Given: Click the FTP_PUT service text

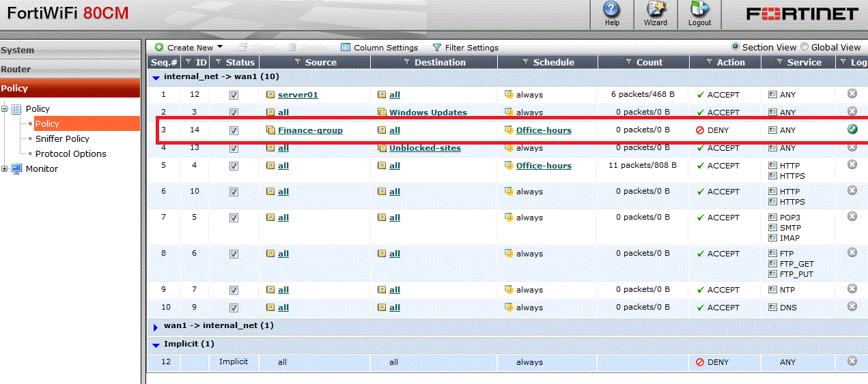Looking at the screenshot, I should click(x=797, y=274).
